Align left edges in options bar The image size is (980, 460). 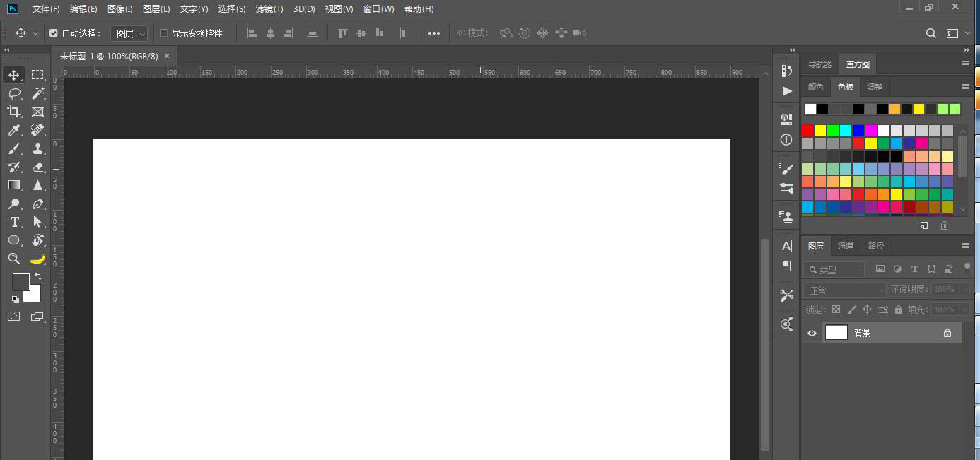[252, 33]
